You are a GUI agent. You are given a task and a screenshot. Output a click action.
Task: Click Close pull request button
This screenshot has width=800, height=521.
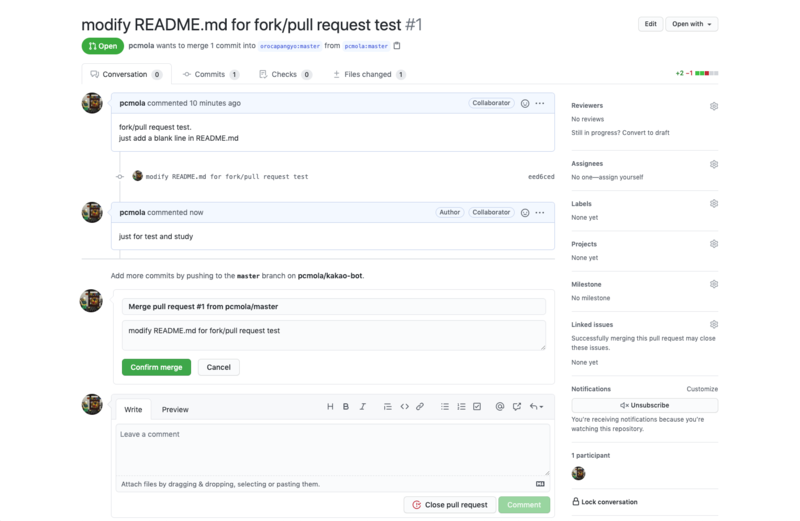[449, 505]
